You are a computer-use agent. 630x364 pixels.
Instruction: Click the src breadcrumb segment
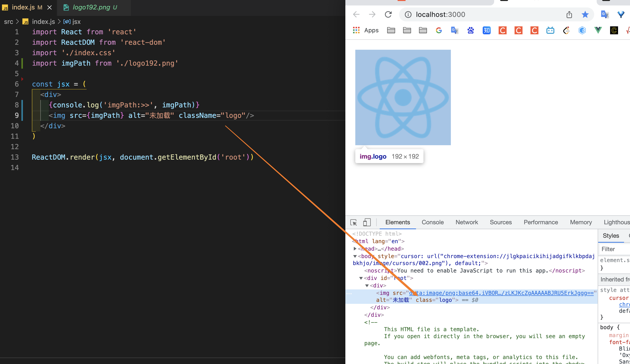(8, 22)
